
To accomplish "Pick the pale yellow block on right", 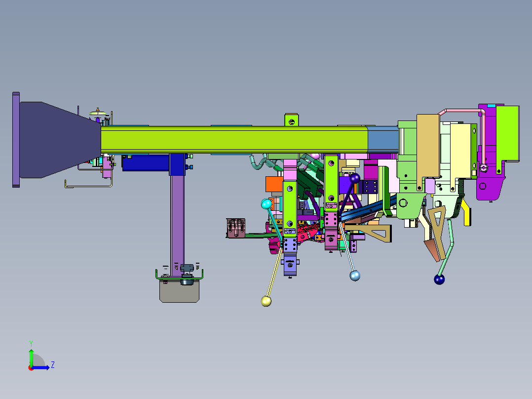I will (460, 150).
